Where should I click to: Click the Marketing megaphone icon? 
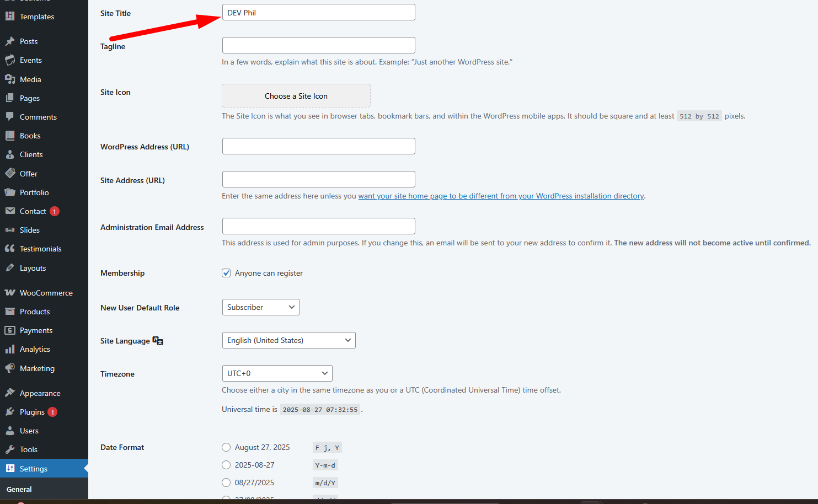pos(10,368)
